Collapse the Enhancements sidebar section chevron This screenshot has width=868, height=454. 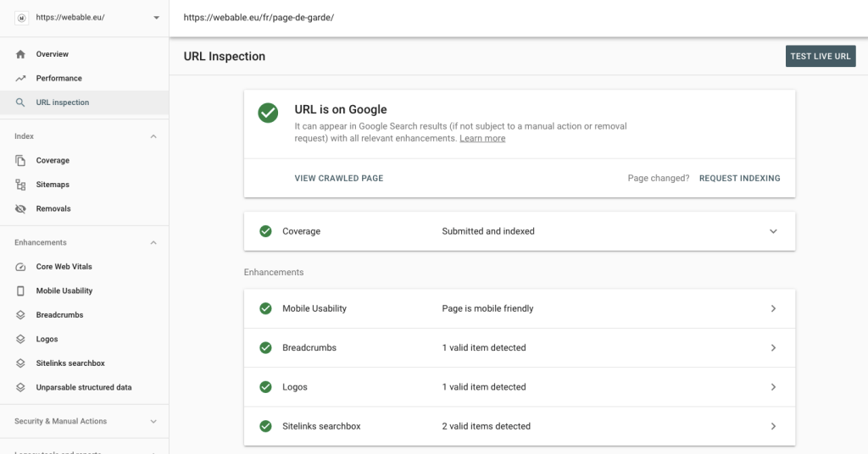tap(153, 243)
